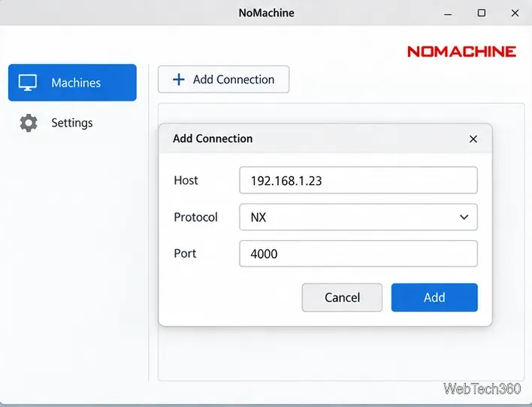Click the NoMachine logo

[x=461, y=52]
